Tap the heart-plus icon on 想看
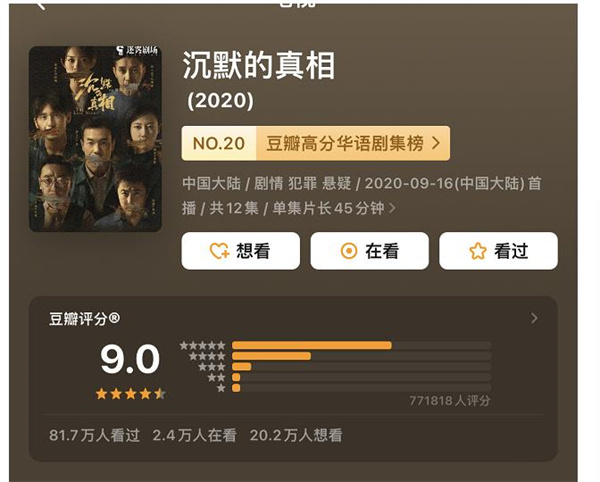600x482 pixels. (219, 251)
